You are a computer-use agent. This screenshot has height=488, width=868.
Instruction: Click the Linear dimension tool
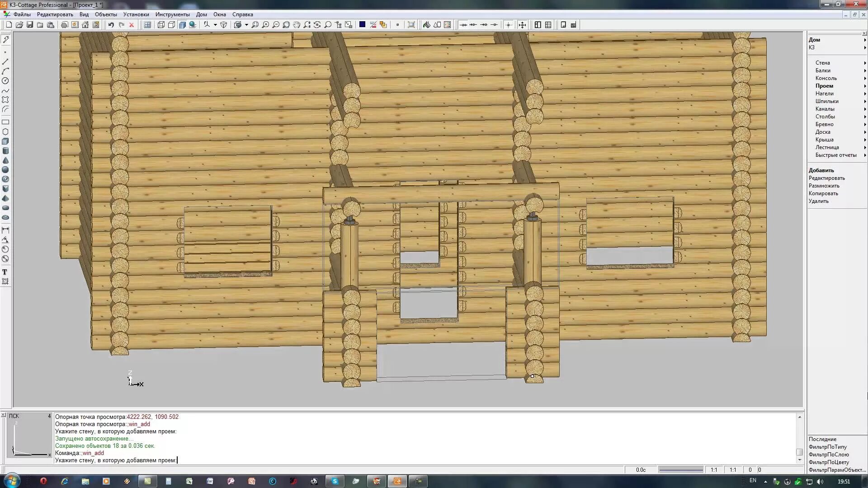point(5,230)
